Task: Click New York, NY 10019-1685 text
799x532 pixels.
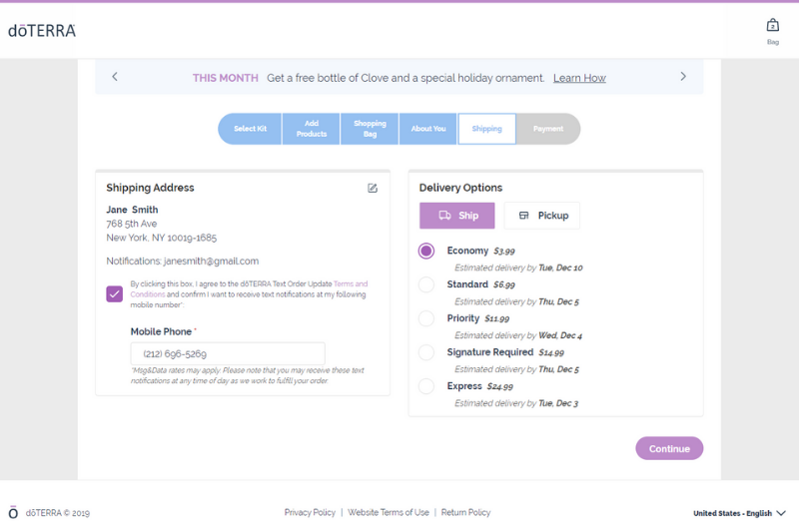Action: (x=162, y=238)
